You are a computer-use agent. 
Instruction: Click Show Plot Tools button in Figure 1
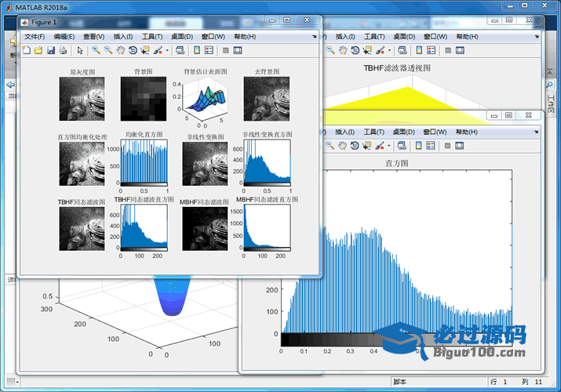tap(239, 50)
